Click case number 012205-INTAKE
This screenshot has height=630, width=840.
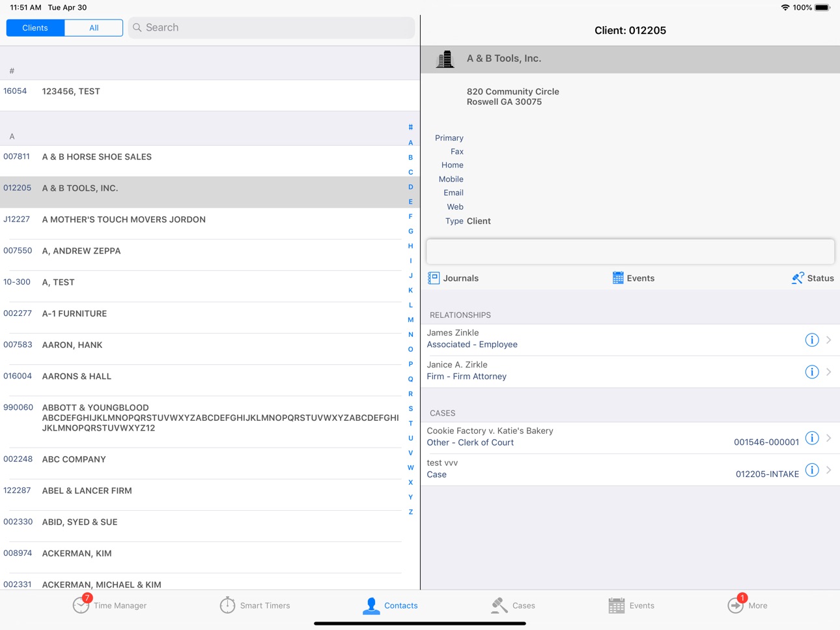coord(767,474)
